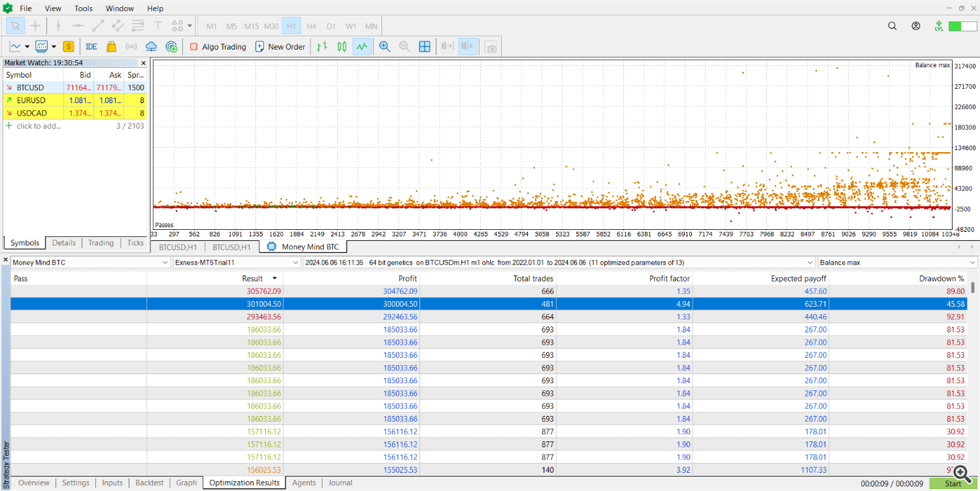Click the search magnifier in top right
980x491 pixels.
pyautogui.click(x=892, y=26)
